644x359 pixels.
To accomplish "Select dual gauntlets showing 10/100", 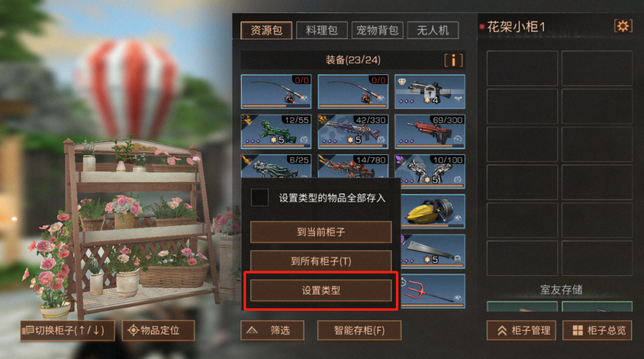I will (x=429, y=171).
